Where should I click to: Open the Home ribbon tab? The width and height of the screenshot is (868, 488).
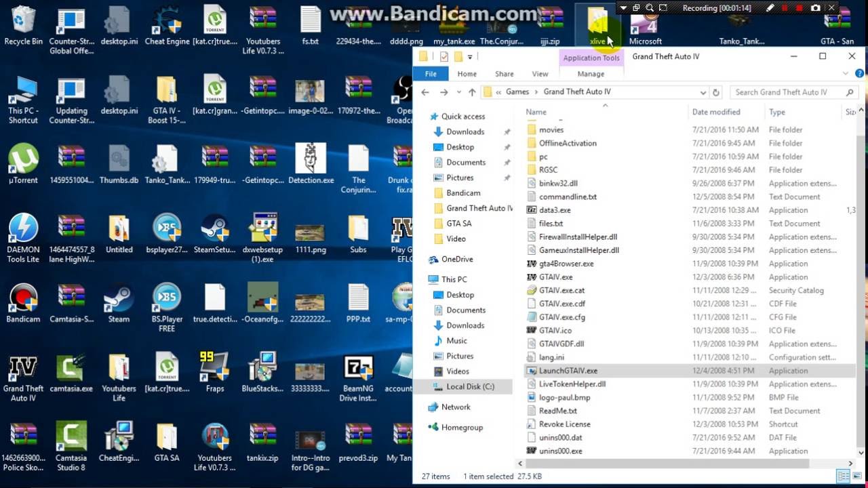pos(467,74)
